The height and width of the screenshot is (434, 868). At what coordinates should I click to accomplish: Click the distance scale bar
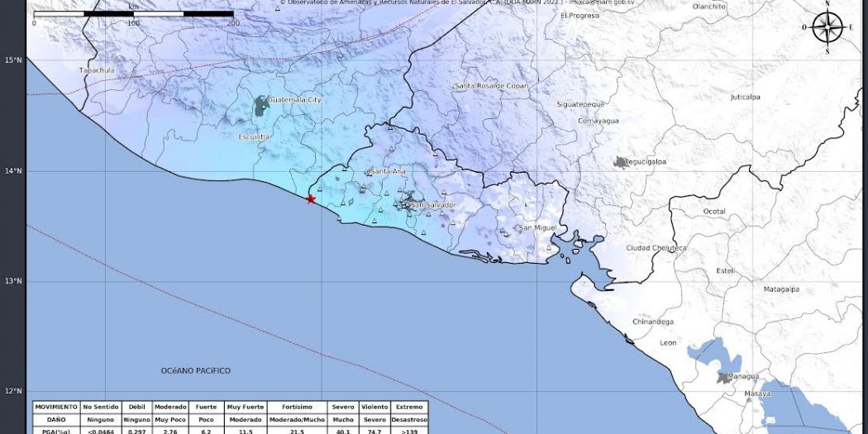pos(133,14)
